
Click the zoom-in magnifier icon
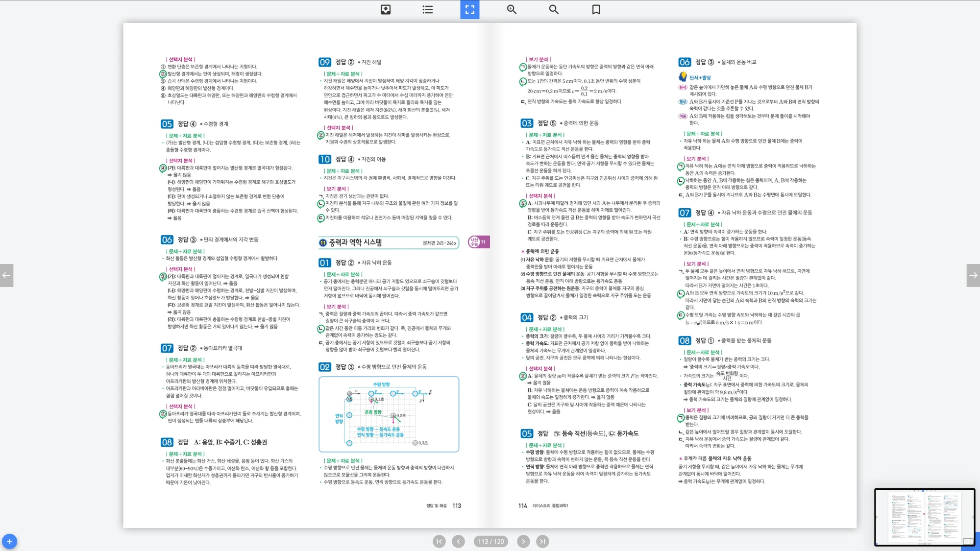coord(512,9)
